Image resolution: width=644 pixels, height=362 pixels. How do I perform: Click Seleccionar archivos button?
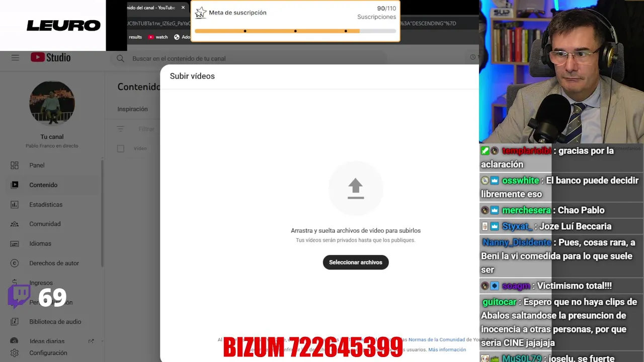point(356,262)
